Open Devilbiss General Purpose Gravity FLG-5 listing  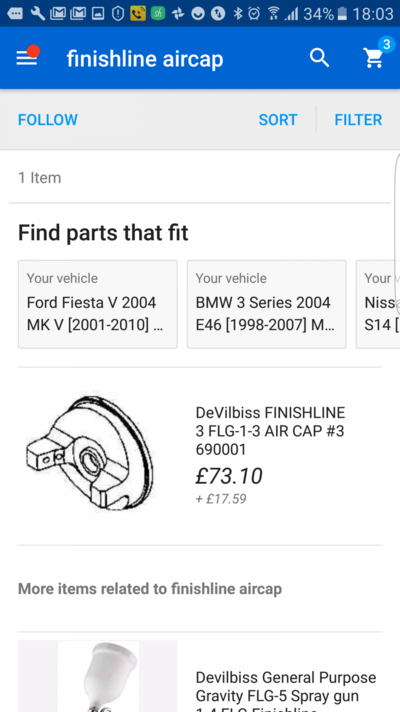click(x=286, y=691)
